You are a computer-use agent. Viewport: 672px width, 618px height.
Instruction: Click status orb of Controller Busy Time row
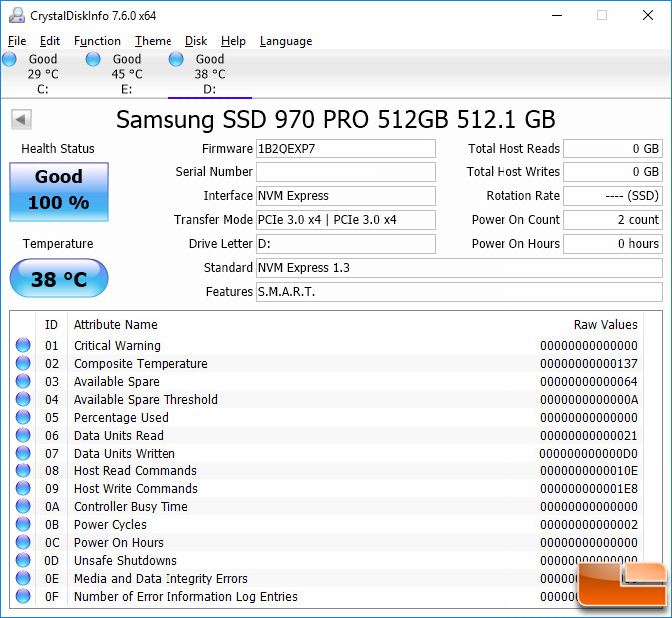pos(23,507)
